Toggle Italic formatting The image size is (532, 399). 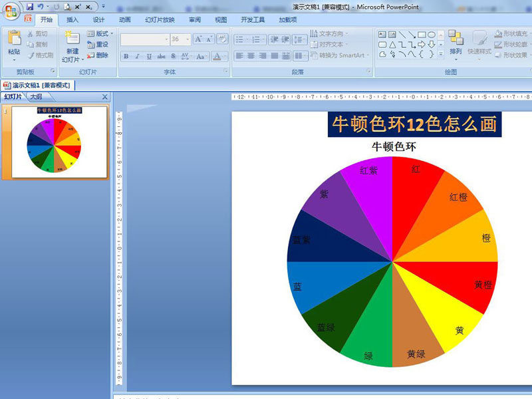tap(137, 57)
